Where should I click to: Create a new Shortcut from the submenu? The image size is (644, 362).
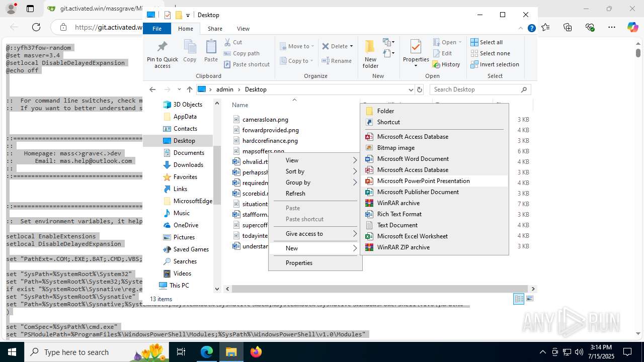click(435, 122)
